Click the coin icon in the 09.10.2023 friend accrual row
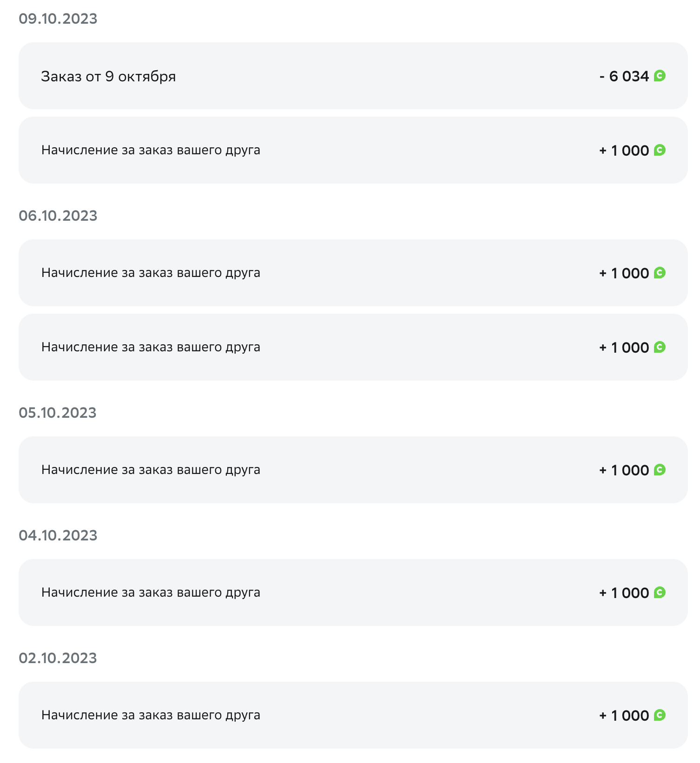700x763 pixels. pos(660,150)
